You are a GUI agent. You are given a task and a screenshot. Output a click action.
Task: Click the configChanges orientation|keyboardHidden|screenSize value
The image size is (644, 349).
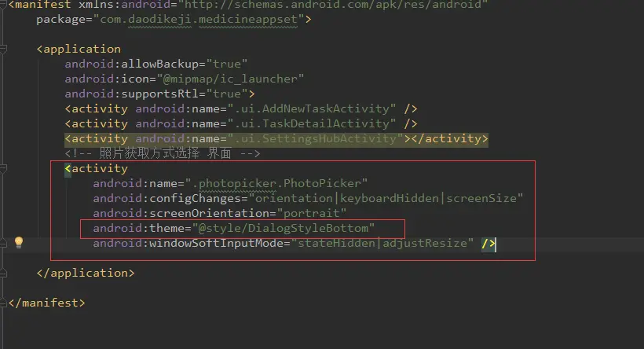pos(386,199)
